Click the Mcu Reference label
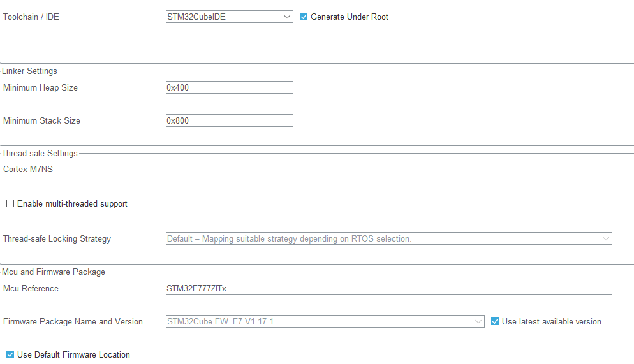 pyautogui.click(x=31, y=288)
